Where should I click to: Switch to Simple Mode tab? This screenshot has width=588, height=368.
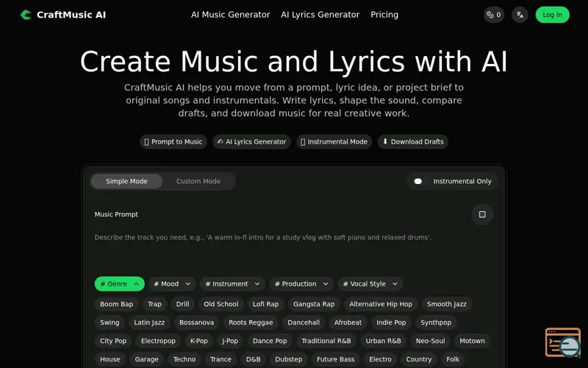coord(126,181)
